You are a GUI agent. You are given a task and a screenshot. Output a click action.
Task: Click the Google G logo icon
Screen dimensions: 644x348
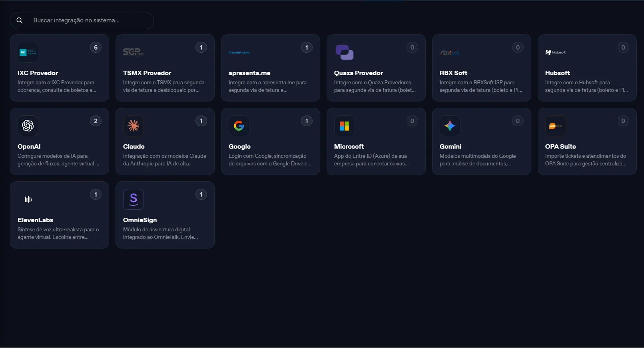(x=239, y=126)
